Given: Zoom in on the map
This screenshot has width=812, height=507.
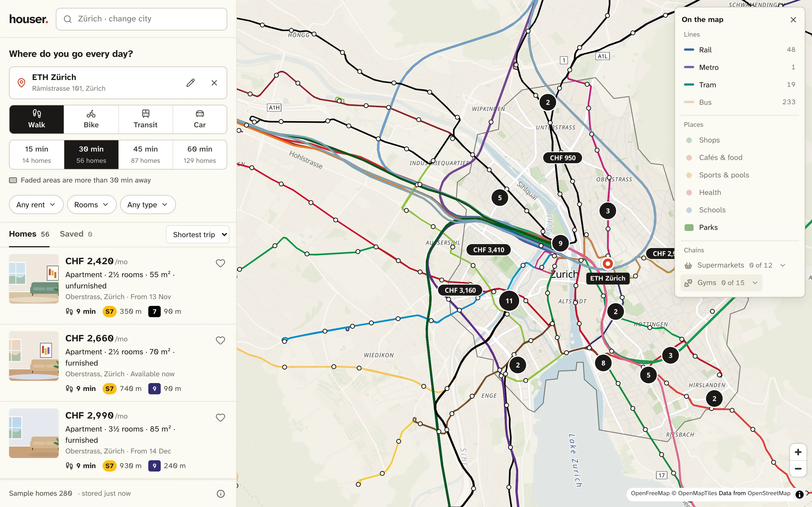Looking at the screenshot, I should pyautogui.click(x=798, y=452).
